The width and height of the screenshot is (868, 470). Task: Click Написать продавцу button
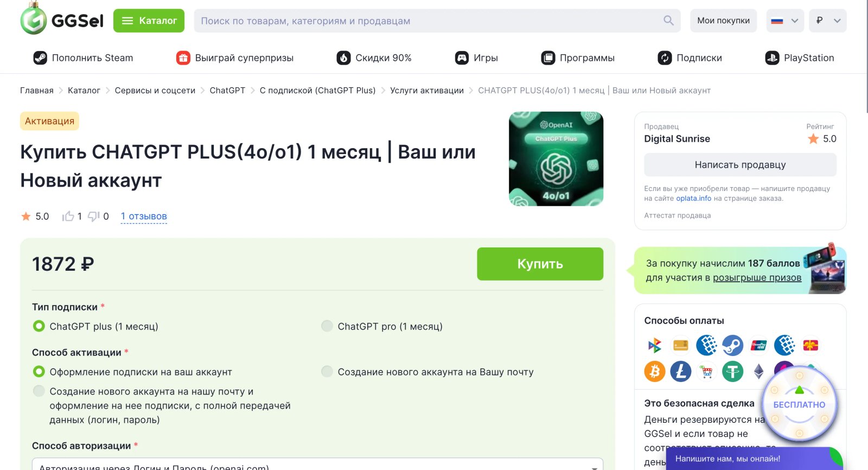pos(740,164)
